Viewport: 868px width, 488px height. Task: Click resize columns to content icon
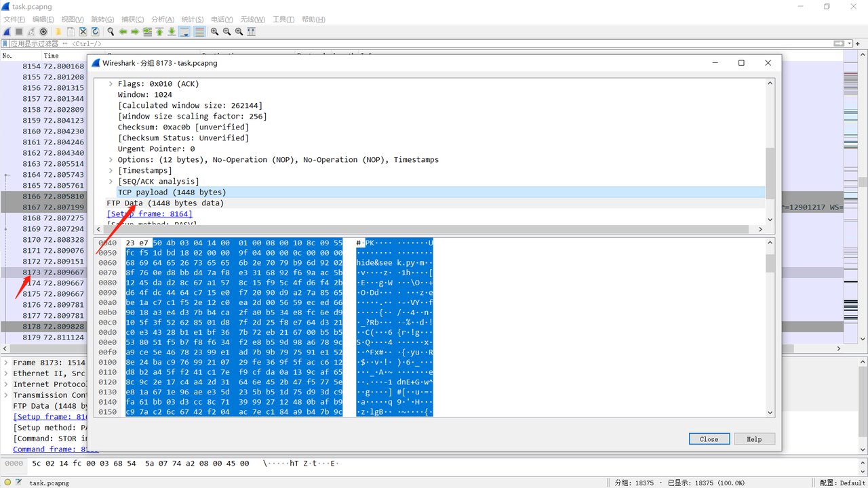(x=251, y=32)
